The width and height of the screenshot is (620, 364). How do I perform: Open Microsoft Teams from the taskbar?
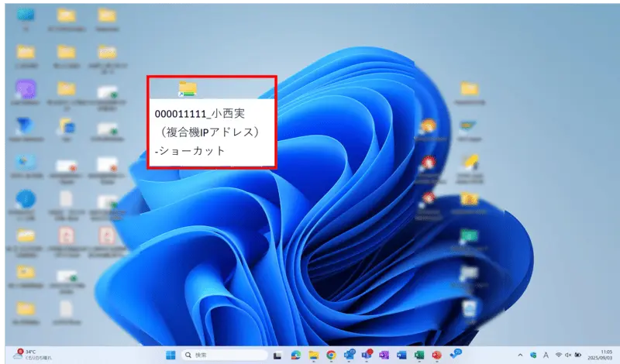pos(367,355)
